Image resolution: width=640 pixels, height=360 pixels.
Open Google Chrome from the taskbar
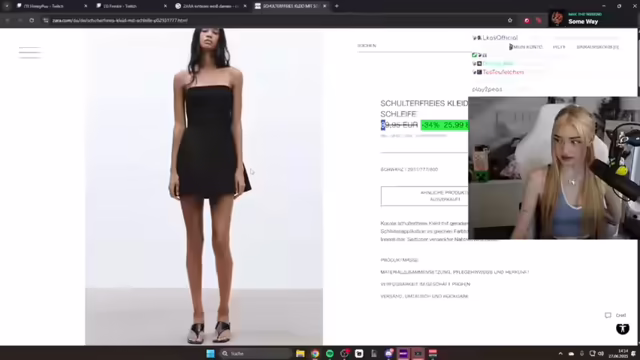point(315,353)
